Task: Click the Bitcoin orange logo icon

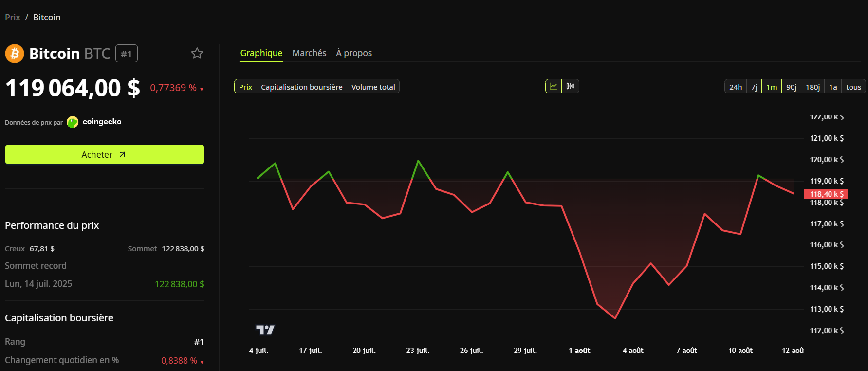Action: [15, 54]
